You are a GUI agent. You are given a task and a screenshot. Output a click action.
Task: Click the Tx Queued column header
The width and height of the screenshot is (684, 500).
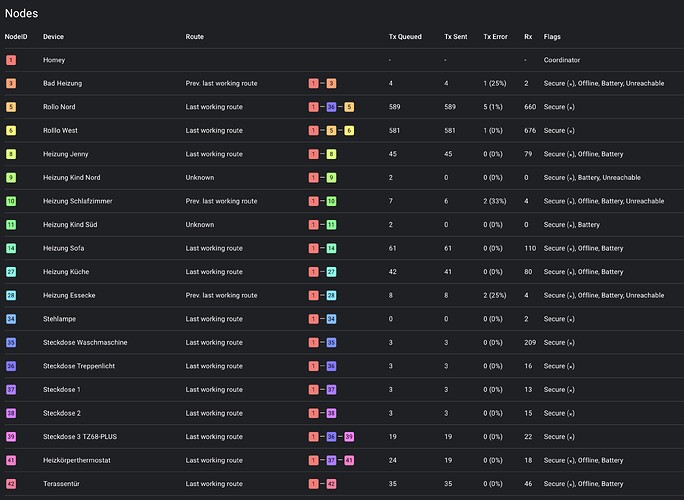(405, 37)
